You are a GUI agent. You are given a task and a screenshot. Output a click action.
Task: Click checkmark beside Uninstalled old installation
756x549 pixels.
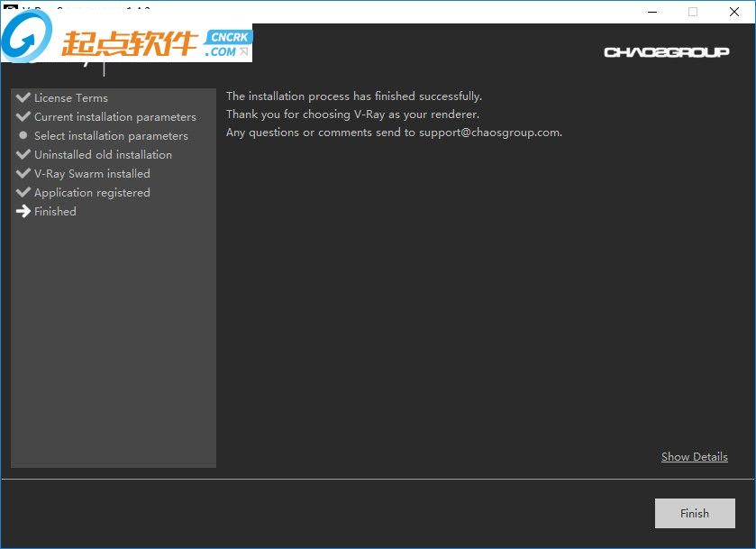tap(23, 154)
